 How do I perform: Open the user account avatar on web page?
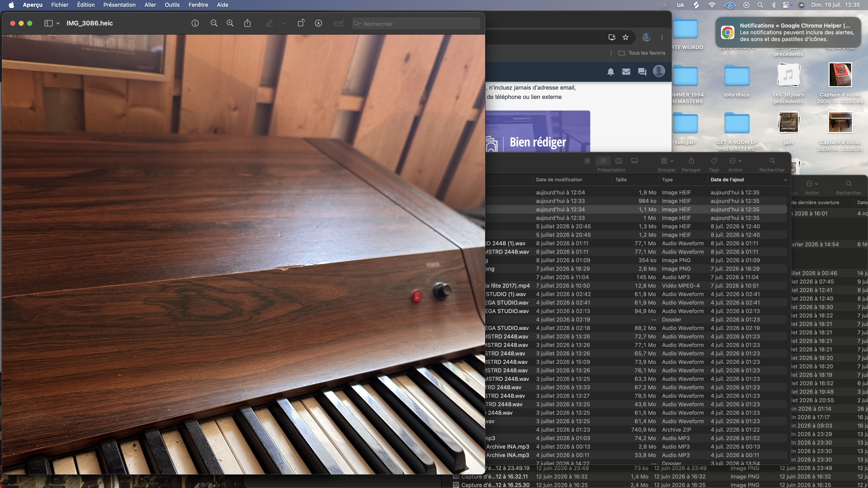pos(659,71)
